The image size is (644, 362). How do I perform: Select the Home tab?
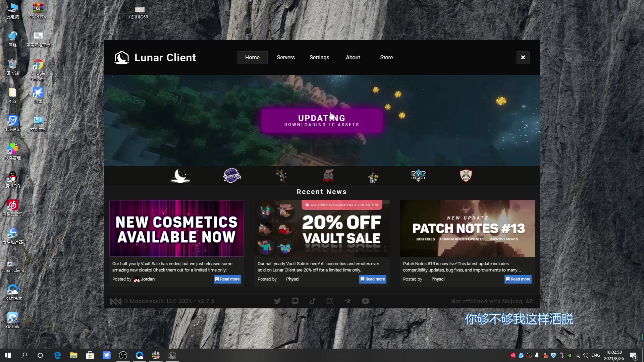tap(252, 57)
